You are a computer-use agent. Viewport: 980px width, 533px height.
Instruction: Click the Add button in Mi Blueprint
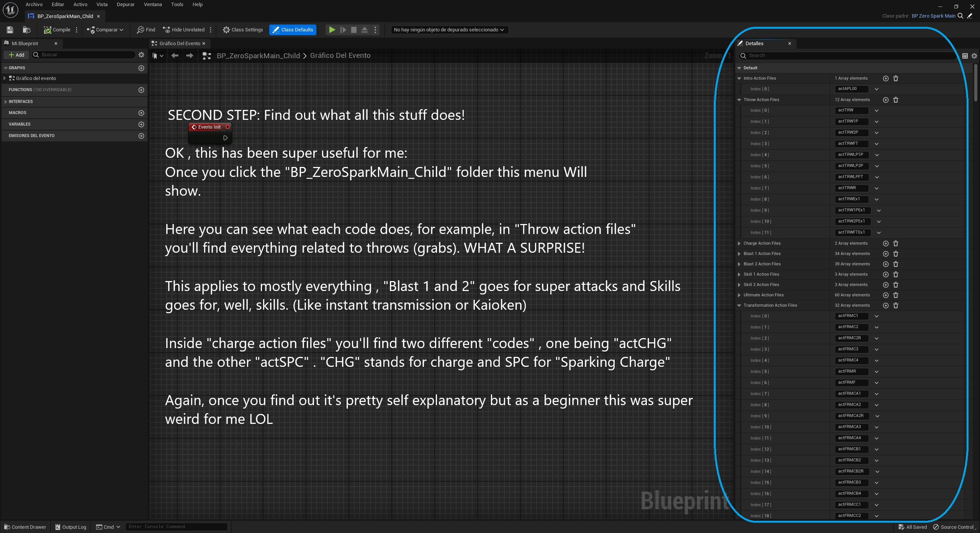pyautogui.click(x=16, y=55)
